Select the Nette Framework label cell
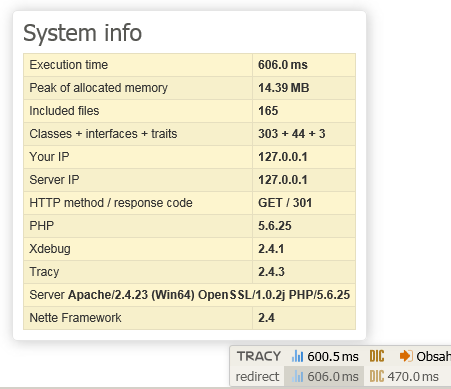 pos(138,318)
